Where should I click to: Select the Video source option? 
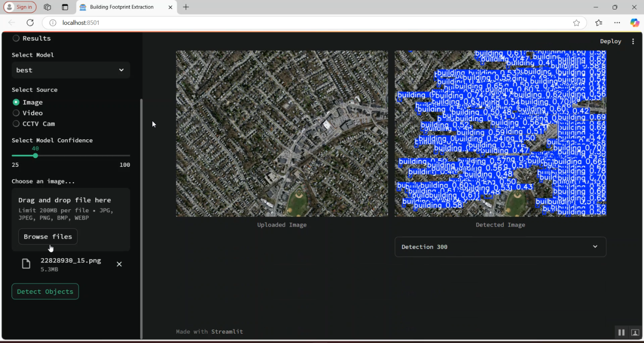coord(16,113)
